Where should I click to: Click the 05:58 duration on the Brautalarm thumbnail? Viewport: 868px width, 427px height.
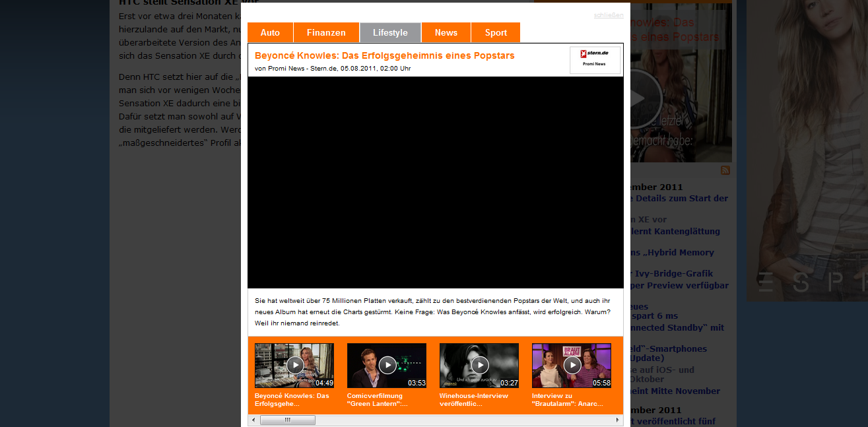coord(601,383)
